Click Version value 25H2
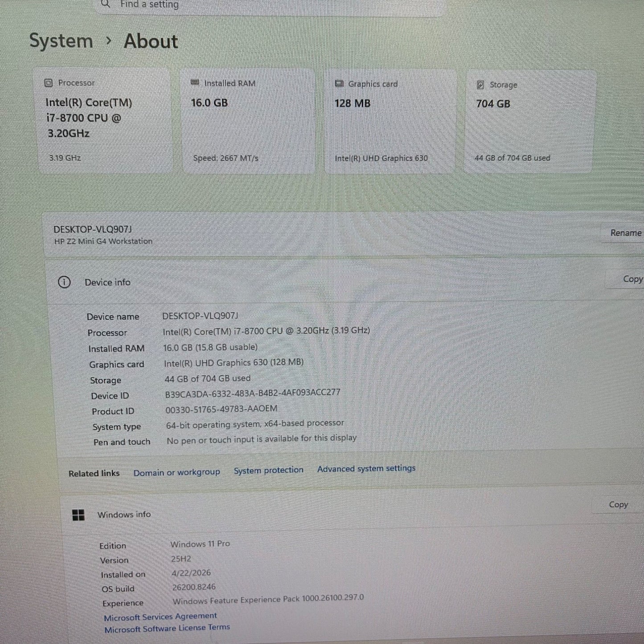This screenshot has width=644, height=644. [181, 559]
